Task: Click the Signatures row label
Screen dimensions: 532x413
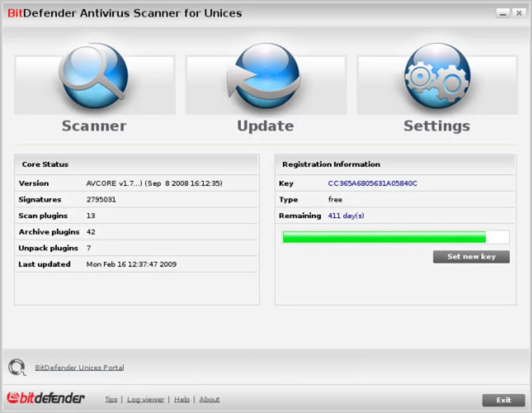Action: [x=40, y=199]
